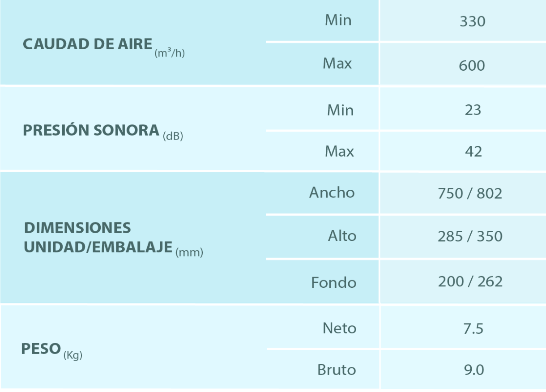Select the Ancho row label
This screenshot has width=546, height=392.
[x=332, y=192]
